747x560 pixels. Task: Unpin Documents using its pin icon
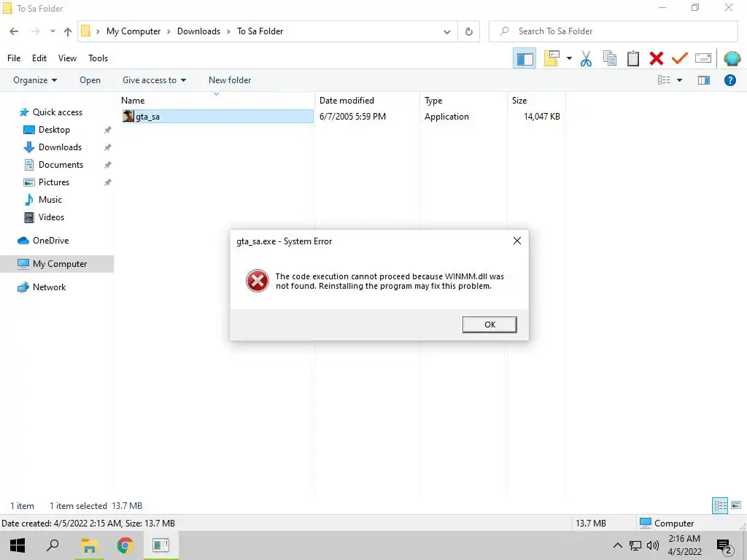coord(108,165)
